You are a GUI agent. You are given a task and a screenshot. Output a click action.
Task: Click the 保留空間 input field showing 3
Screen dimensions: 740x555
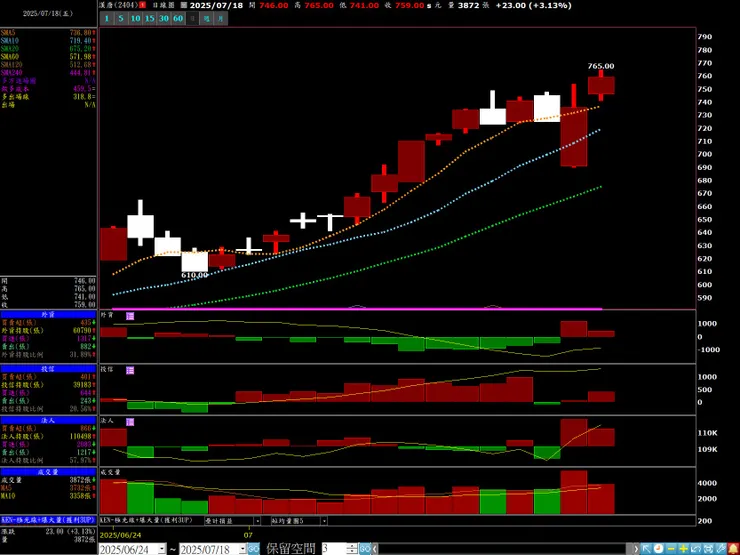[x=334, y=549]
